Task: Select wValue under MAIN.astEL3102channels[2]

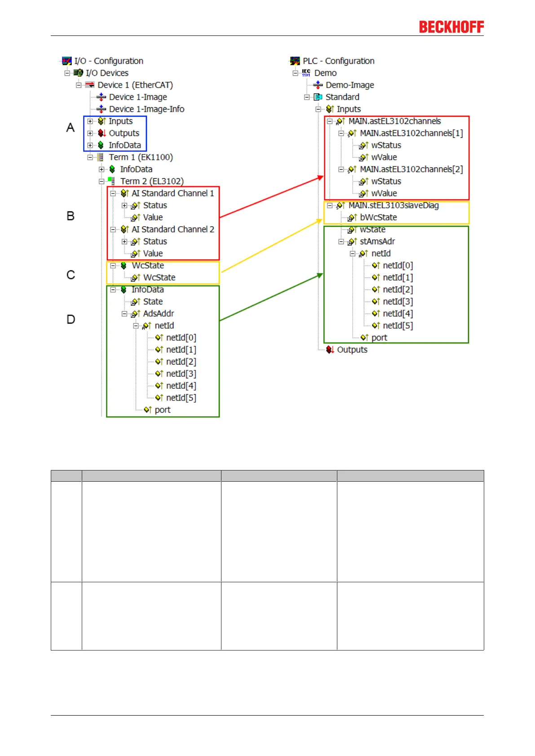Action: click(384, 193)
